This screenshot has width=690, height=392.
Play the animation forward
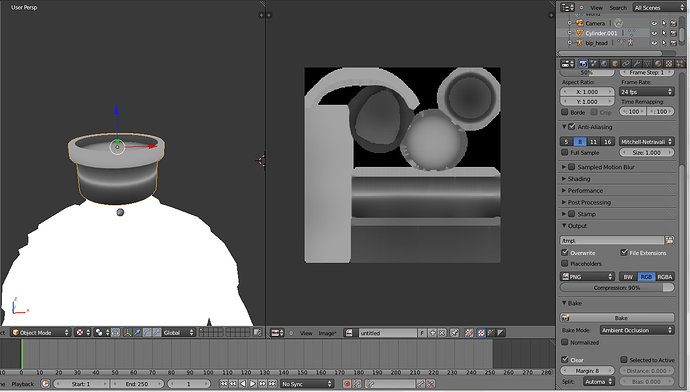tap(253, 384)
